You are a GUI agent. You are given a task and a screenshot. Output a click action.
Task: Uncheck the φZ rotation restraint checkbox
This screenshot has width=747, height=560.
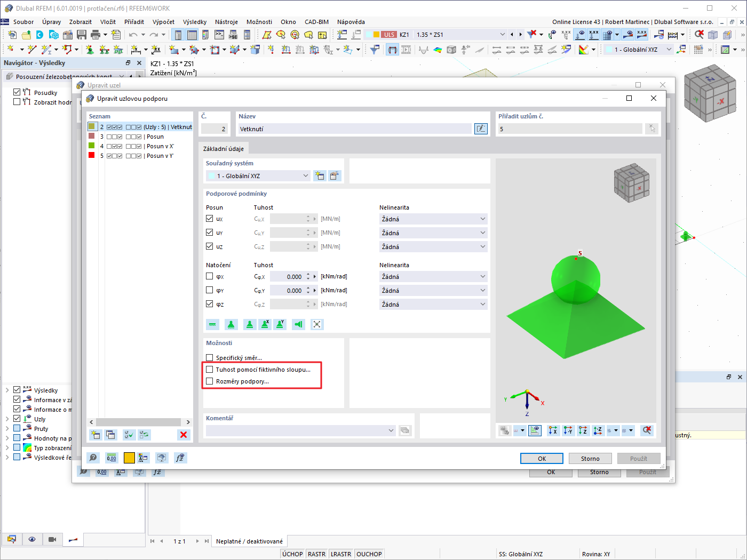coord(210,304)
